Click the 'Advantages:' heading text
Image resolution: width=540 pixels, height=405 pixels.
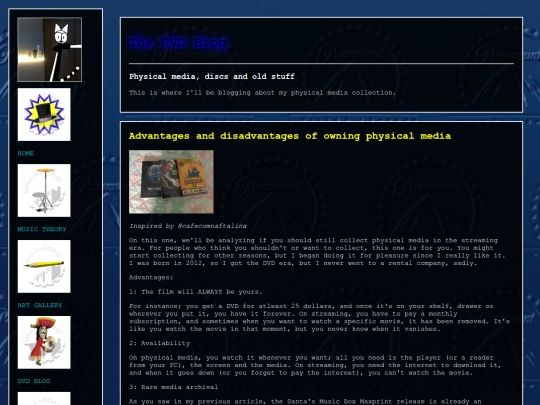151,278
